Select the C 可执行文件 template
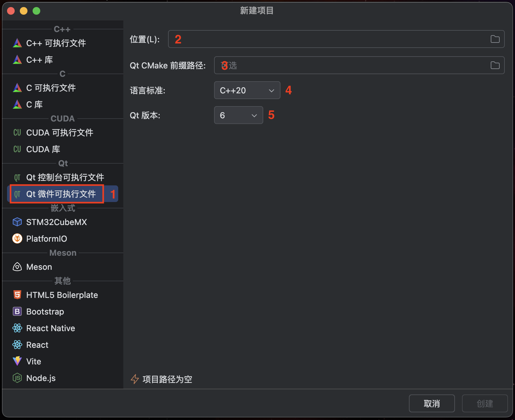Viewport: 515px width, 420px height. pyautogui.click(x=50, y=88)
